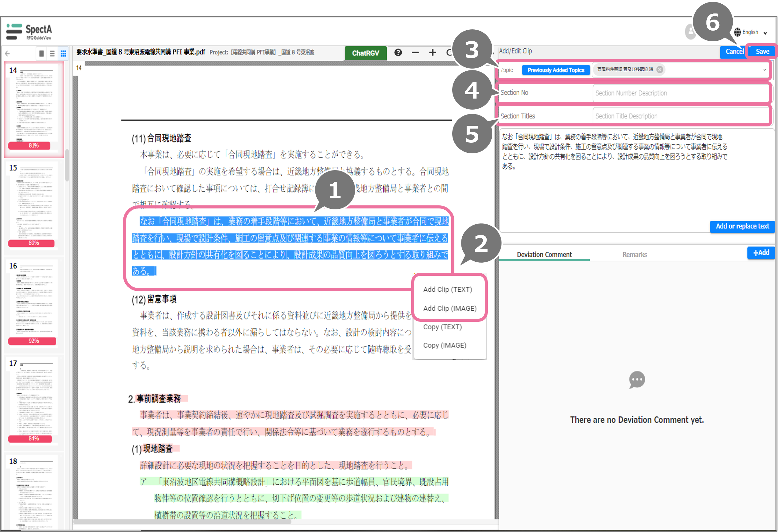Open the Deviation Comment tab
The height and width of the screenshot is (532, 778).
coord(544,255)
